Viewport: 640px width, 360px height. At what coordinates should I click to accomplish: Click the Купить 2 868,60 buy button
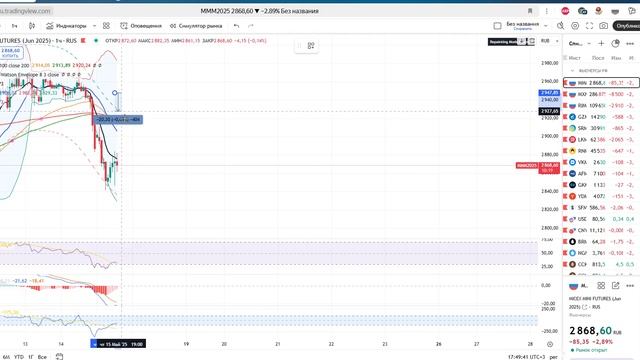click(11, 53)
